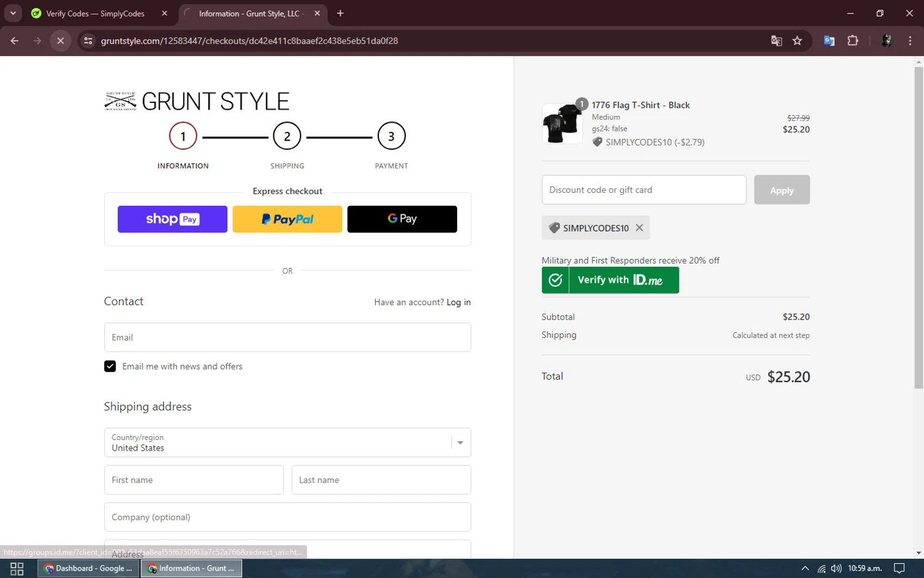This screenshot has height=578, width=924.
Task: Click the browser back arrow
Action: pos(15,41)
